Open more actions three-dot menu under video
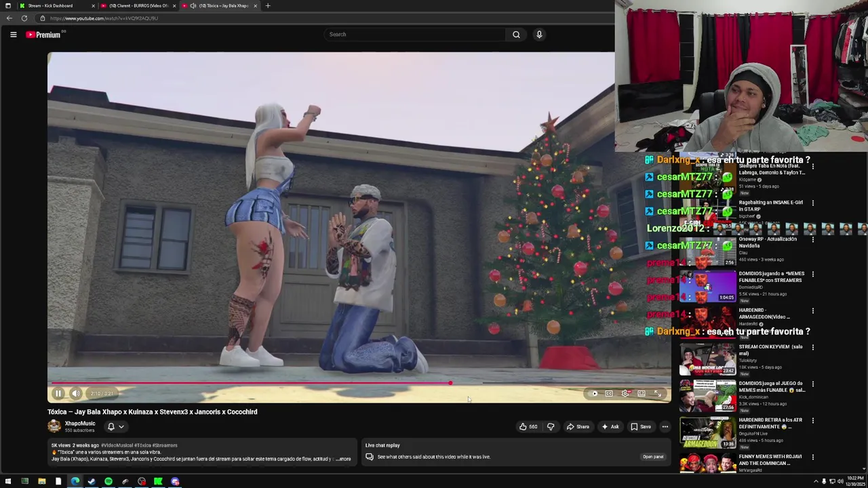Viewport: 868px width, 488px height. tap(665, 426)
